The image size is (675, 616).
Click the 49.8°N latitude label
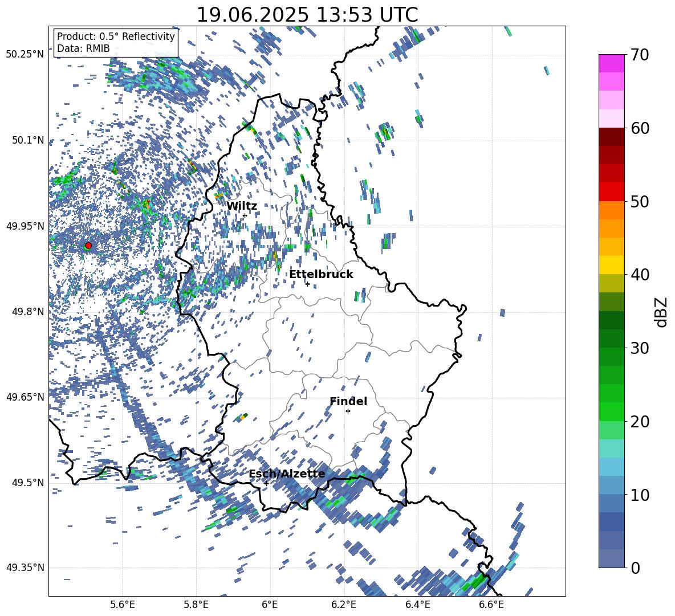[27, 312]
